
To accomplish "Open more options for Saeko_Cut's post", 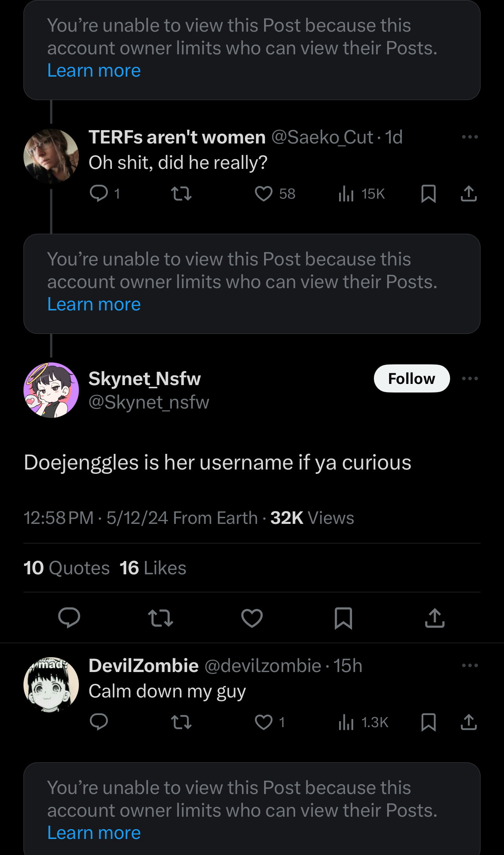I will coord(470,137).
